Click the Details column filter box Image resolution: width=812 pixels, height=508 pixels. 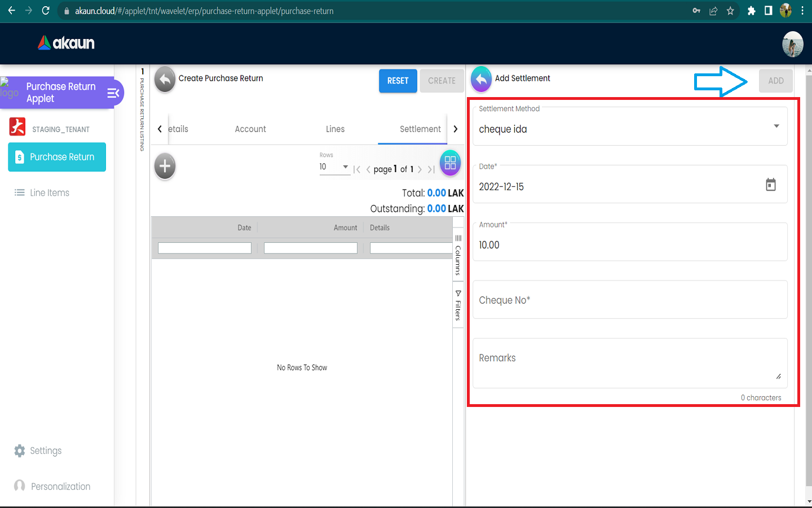[x=411, y=248]
